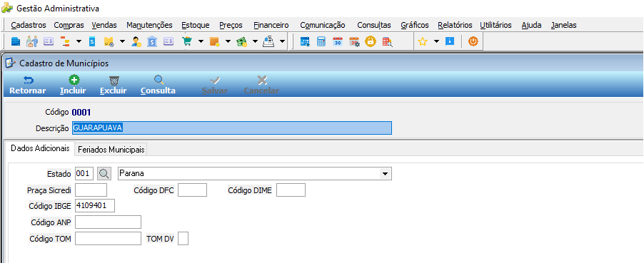Expand dropdown arrow beside package icon

(122, 41)
